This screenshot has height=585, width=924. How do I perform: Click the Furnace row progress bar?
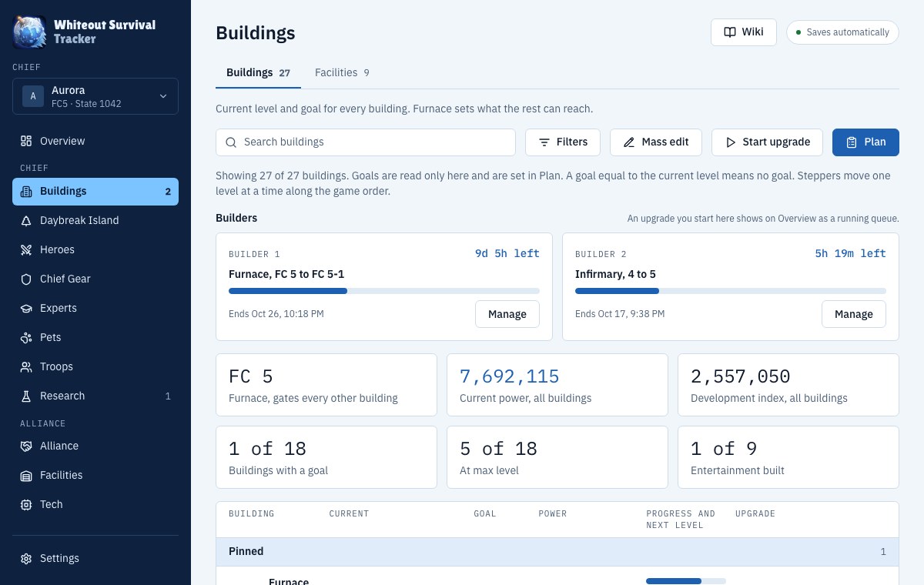coord(686,580)
